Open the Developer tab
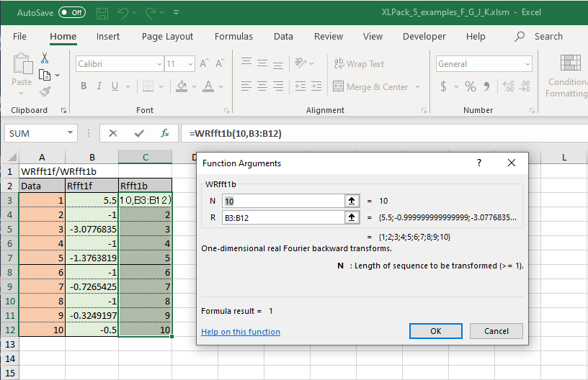Screen dimensions: 588x380 (424, 36)
